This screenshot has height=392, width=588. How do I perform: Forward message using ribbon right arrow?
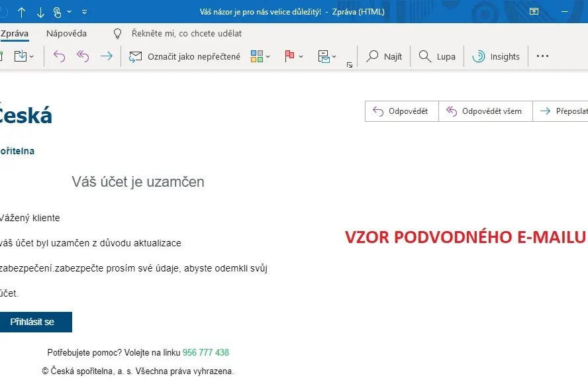107,56
